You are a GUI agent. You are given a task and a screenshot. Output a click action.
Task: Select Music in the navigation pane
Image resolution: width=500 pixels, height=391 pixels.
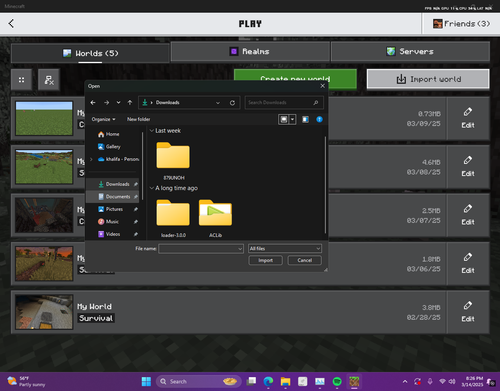(x=112, y=222)
